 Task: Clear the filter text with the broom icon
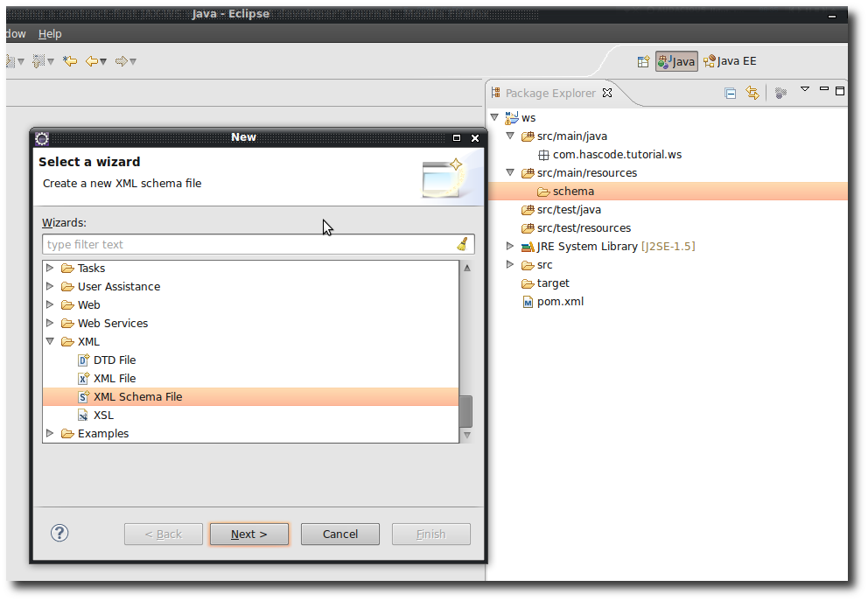pyautogui.click(x=462, y=244)
